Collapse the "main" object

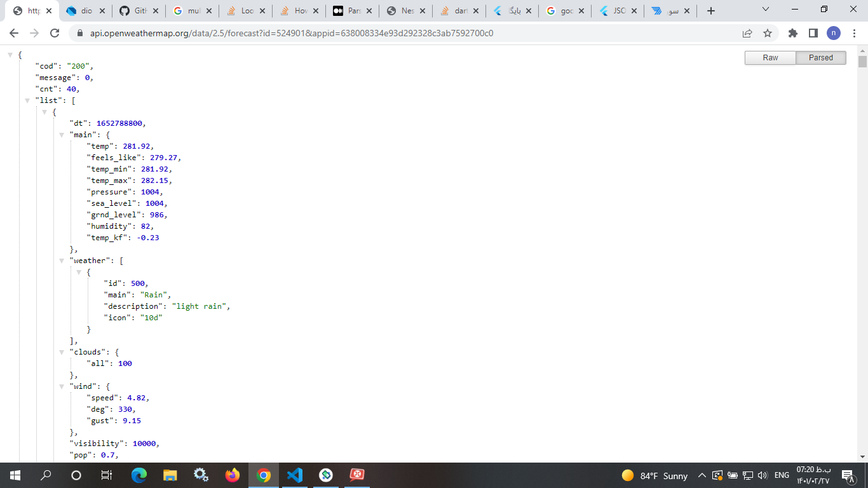point(62,135)
